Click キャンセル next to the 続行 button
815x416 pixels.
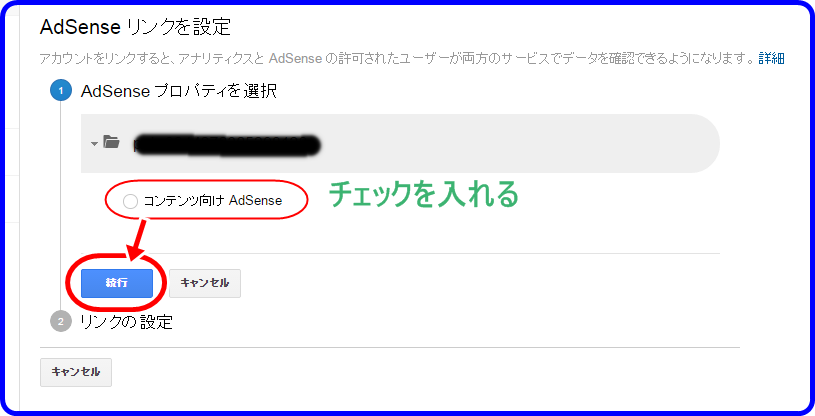205,283
